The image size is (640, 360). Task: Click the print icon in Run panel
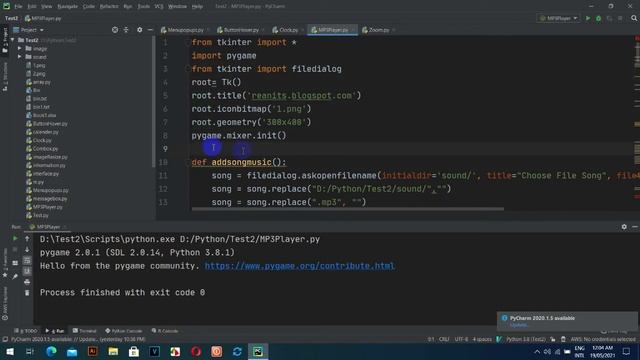[27, 282]
